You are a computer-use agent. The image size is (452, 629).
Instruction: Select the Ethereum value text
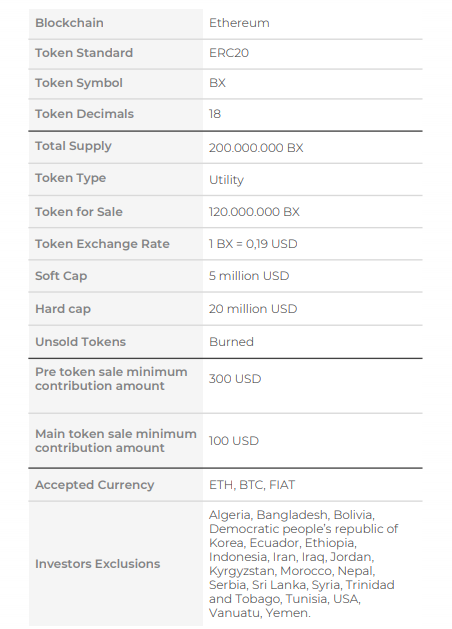pyautogui.click(x=239, y=23)
